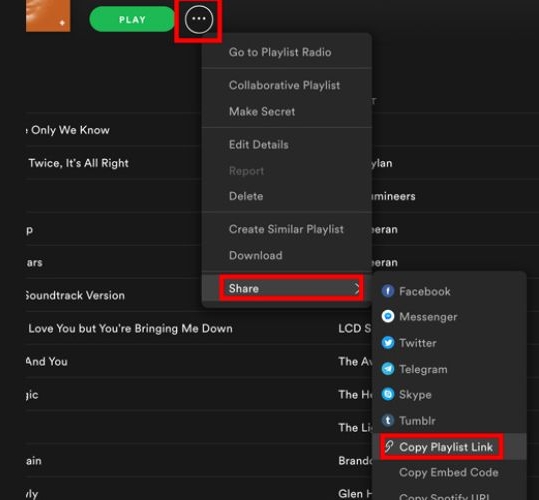Click the Tumblr icon

[x=388, y=420]
